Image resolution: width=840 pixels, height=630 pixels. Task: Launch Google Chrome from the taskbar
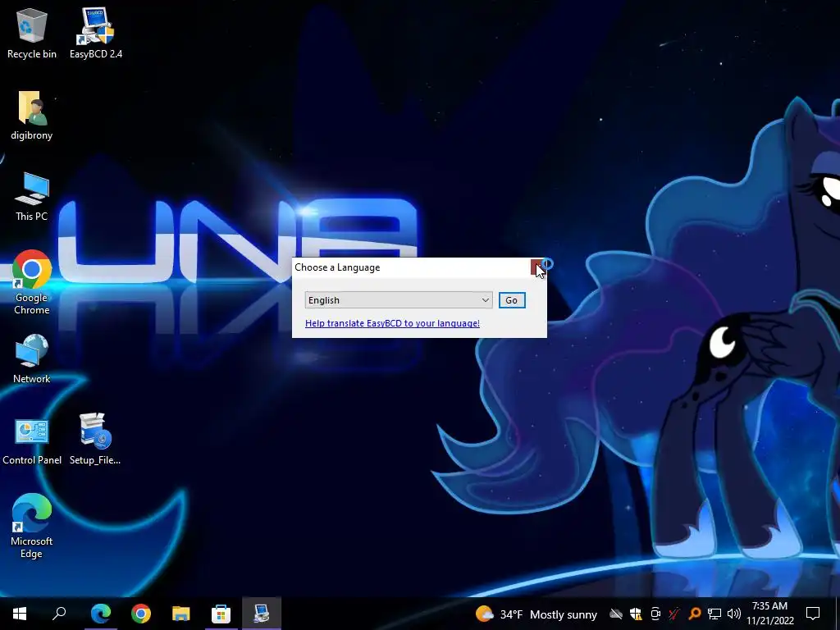[x=141, y=614]
